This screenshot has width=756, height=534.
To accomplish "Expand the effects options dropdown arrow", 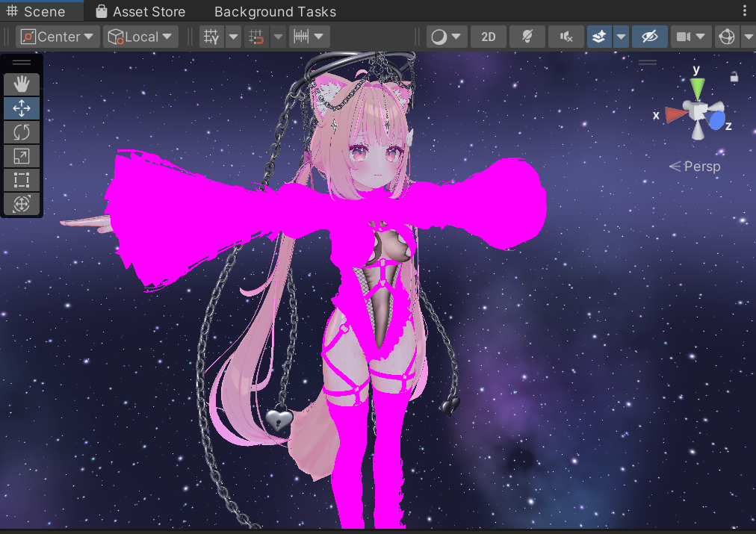I will coord(621,37).
